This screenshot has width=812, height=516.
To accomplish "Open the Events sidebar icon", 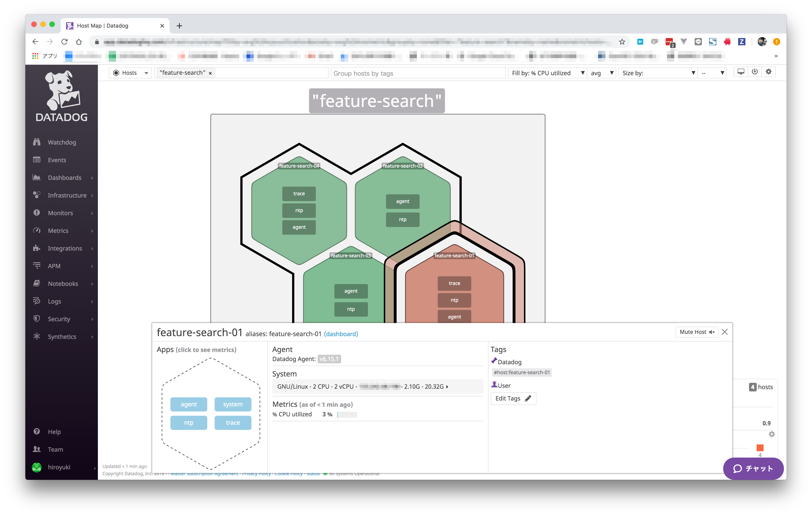I will tap(37, 160).
